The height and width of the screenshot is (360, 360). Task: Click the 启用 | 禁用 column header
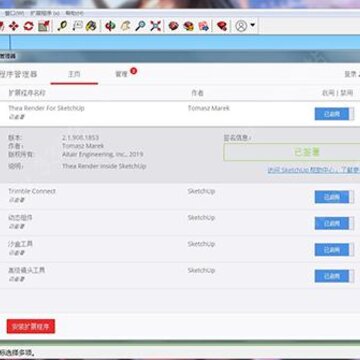[x=337, y=93]
